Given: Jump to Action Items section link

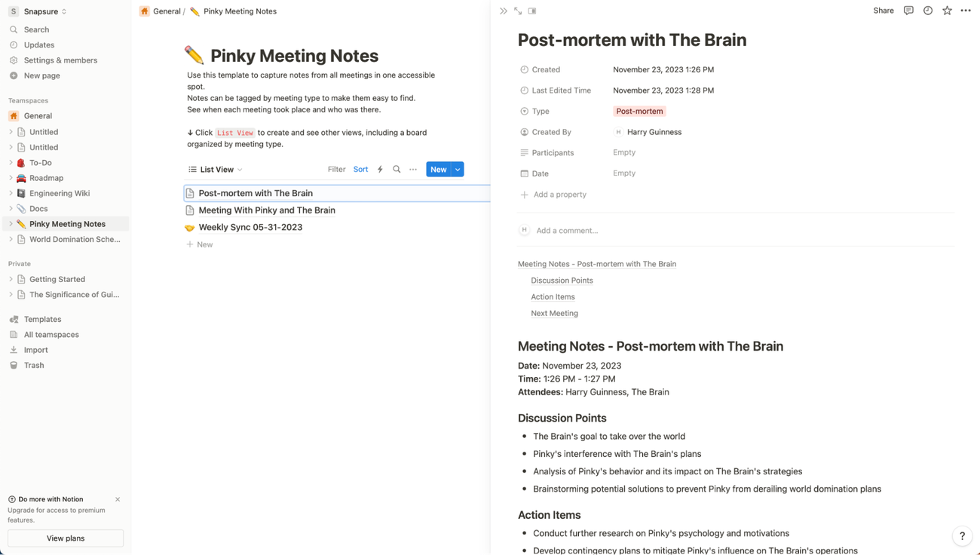Looking at the screenshot, I should 553,297.
